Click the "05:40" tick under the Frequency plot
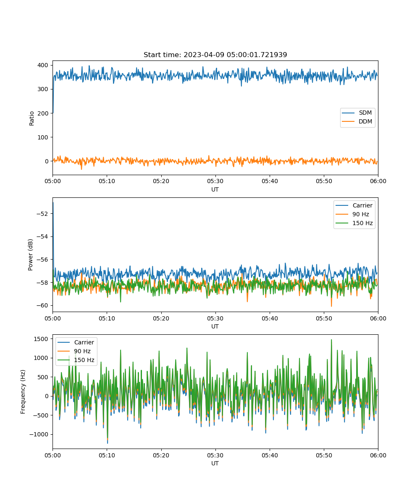 [x=270, y=455]
